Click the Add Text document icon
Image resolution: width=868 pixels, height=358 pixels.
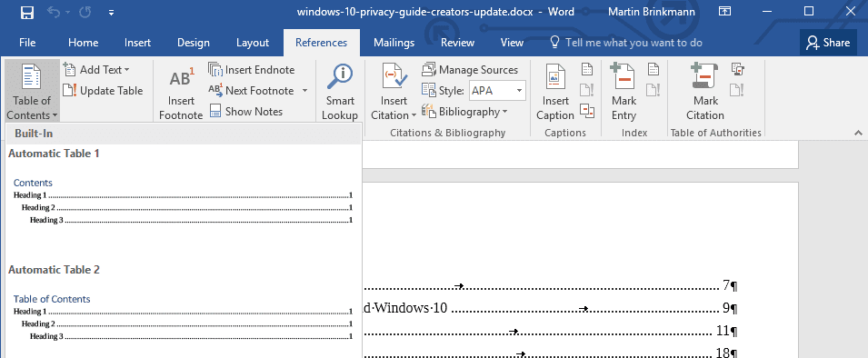click(70, 70)
